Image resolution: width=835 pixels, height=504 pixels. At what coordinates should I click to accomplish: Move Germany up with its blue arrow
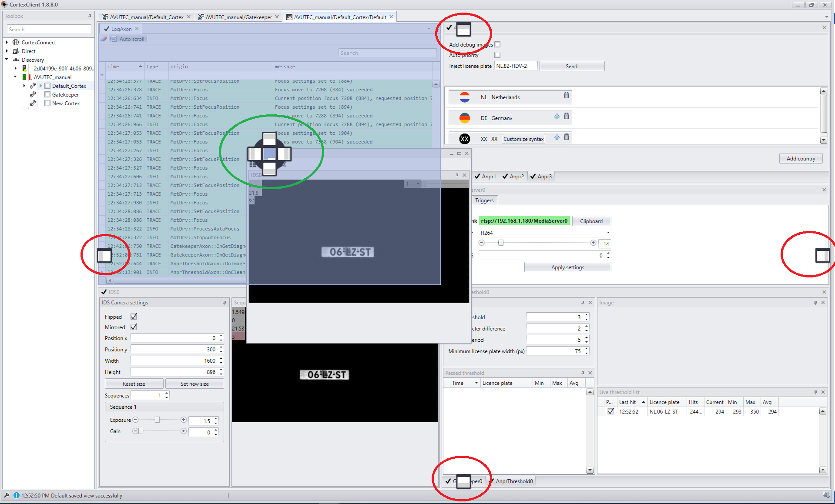click(x=557, y=116)
